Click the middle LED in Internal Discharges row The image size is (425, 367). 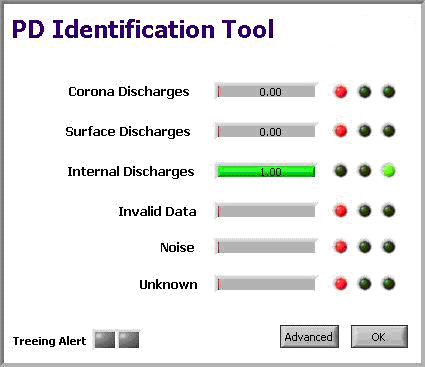coord(365,171)
